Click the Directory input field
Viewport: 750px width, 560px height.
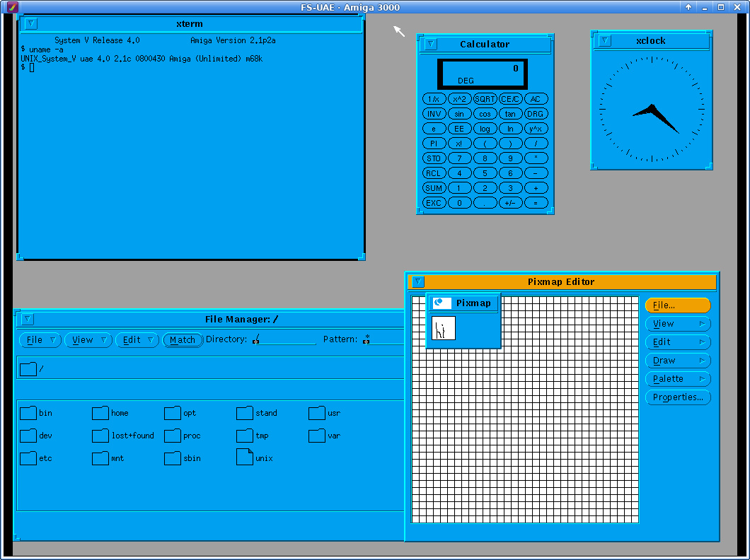[x=284, y=339]
